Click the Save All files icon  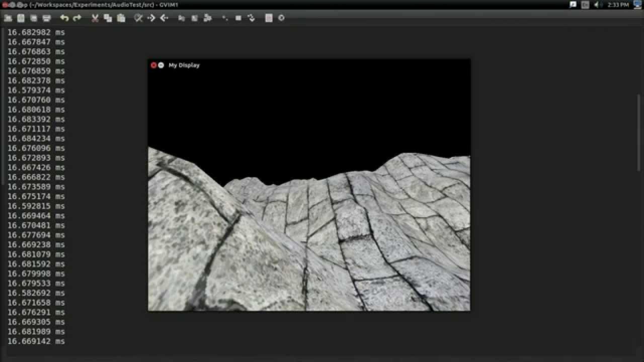pyautogui.click(x=34, y=18)
